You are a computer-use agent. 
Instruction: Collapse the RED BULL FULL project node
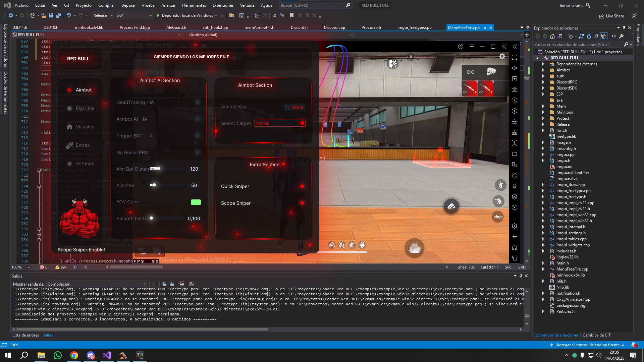tap(538, 58)
